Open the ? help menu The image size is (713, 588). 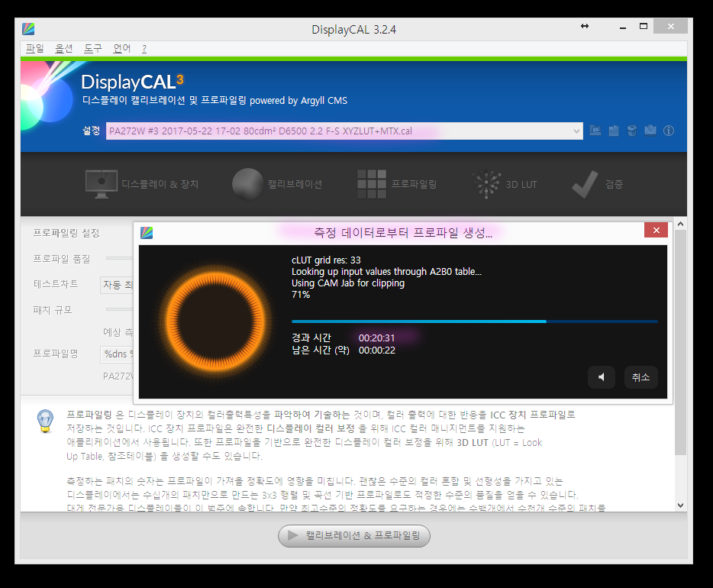click(144, 49)
